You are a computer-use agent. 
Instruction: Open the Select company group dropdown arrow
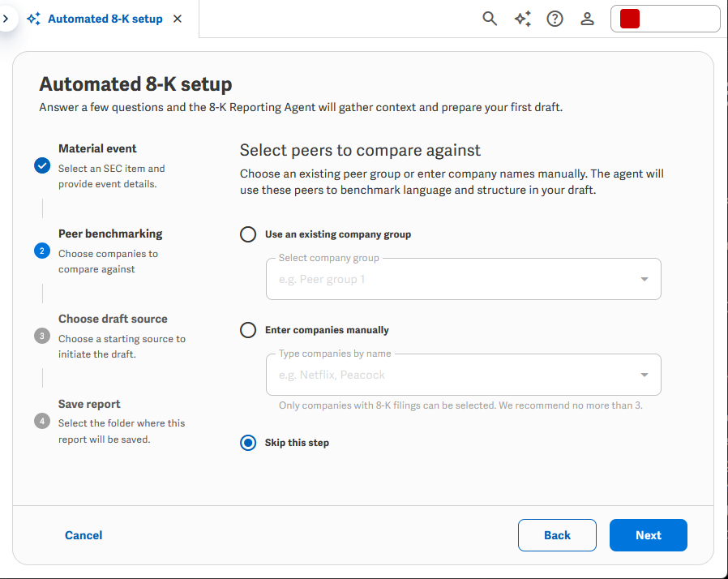[x=644, y=279]
